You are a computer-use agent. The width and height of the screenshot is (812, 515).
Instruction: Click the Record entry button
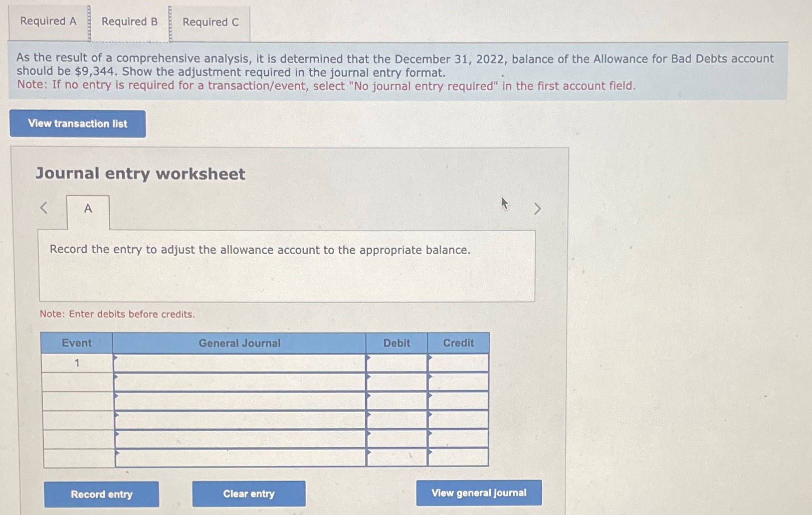tap(101, 494)
